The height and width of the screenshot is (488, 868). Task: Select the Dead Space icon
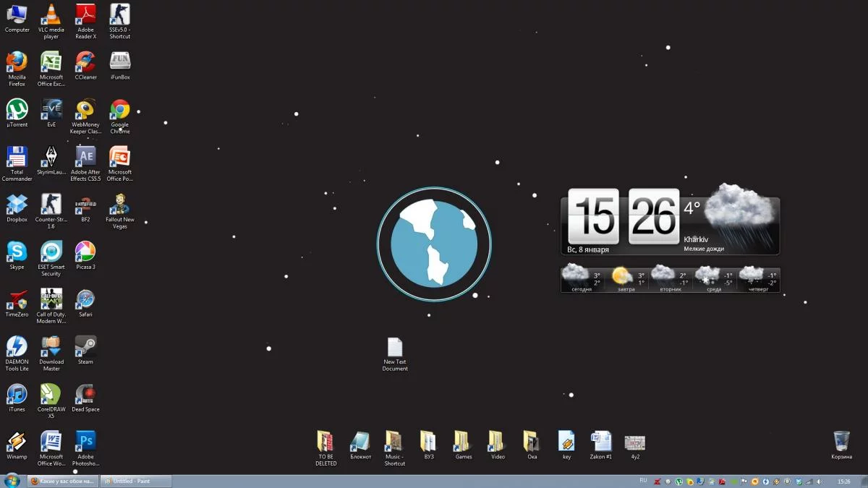pyautogui.click(x=85, y=398)
